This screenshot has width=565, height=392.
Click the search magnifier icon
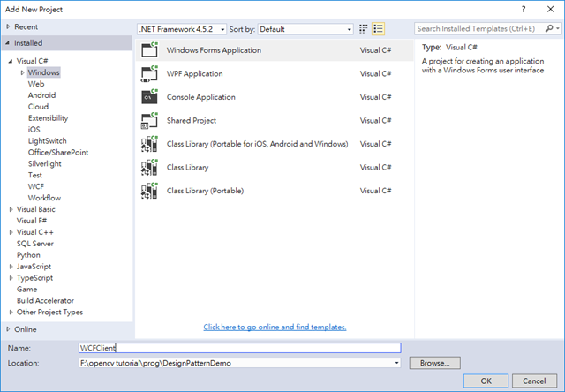point(549,28)
